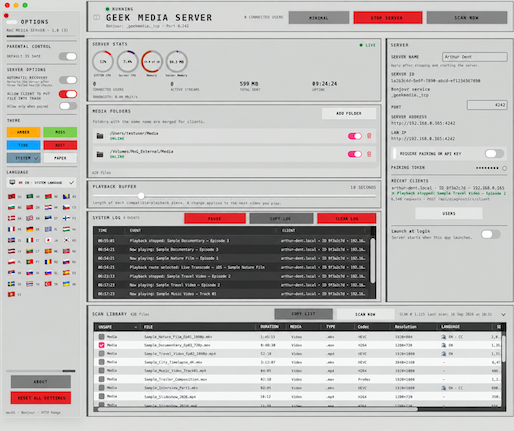Click the Copy List button in Scan Library
514x431 pixels.
click(x=303, y=314)
